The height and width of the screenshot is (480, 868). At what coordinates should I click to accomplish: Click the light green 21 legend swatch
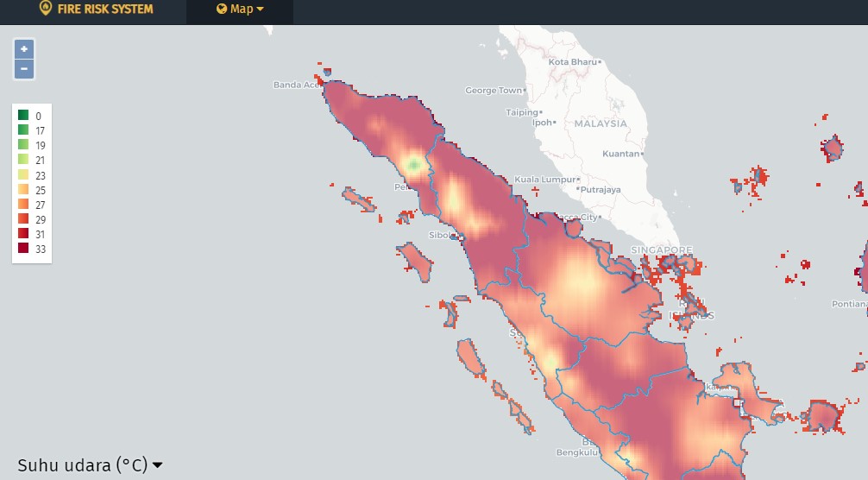click(x=23, y=160)
